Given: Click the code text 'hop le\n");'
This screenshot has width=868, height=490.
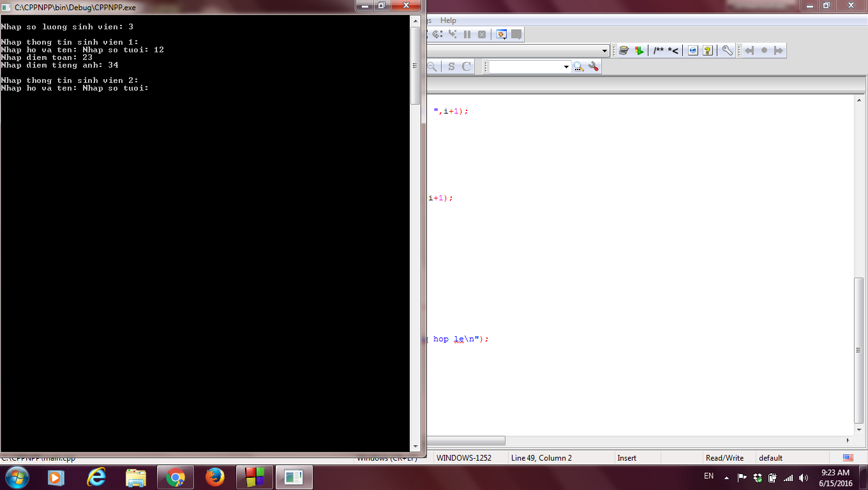Looking at the screenshot, I should pyautogui.click(x=461, y=339).
